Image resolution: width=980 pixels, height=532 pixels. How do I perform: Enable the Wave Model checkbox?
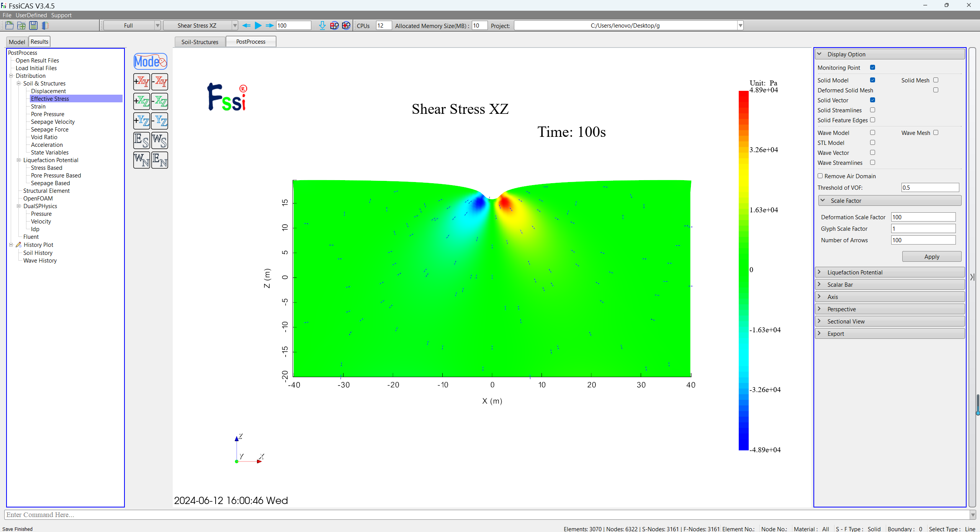pos(872,133)
